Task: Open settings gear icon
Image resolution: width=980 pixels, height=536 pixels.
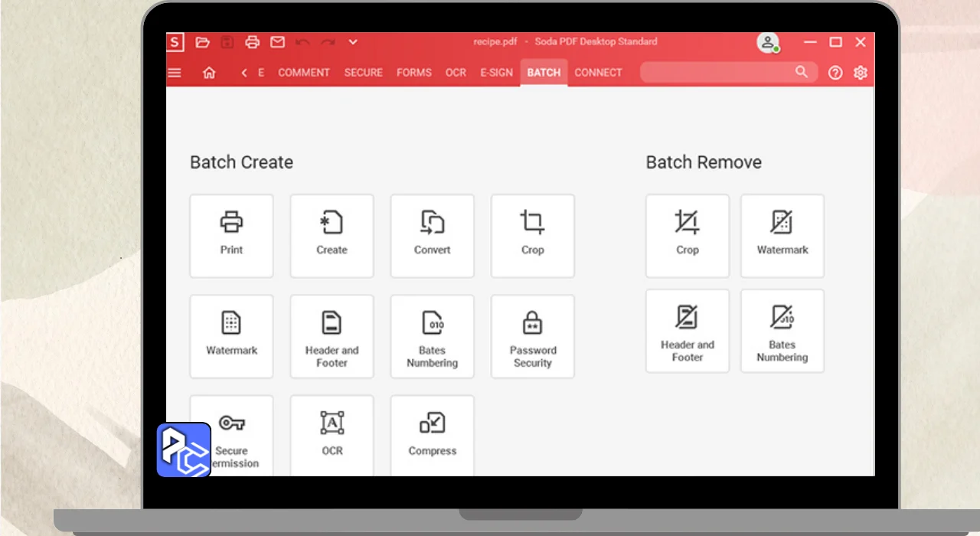Action: [861, 73]
